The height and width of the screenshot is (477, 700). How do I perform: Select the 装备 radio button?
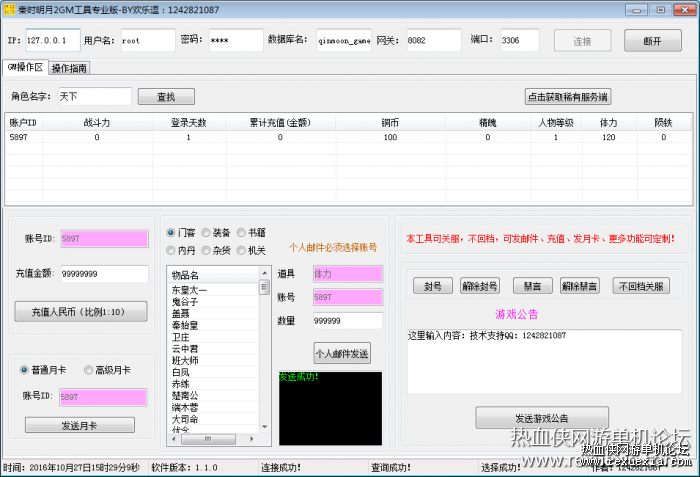(216, 233)
